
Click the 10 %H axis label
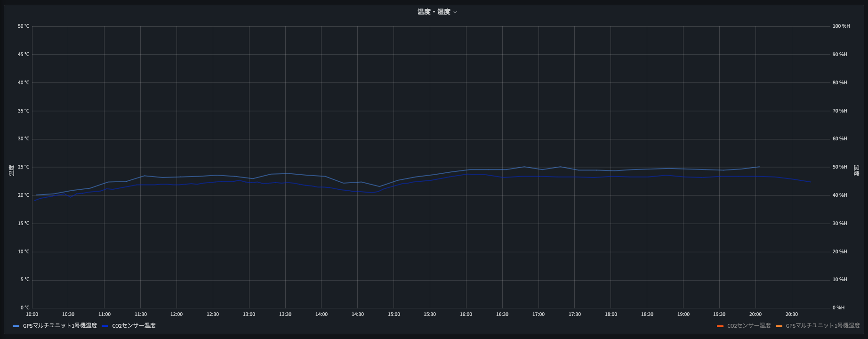[840, 280]
